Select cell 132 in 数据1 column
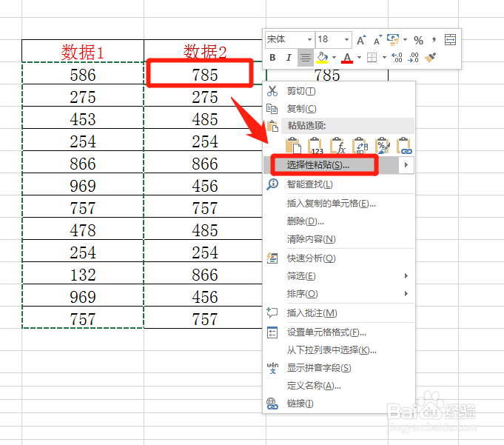504x445 pixels. 83,273
